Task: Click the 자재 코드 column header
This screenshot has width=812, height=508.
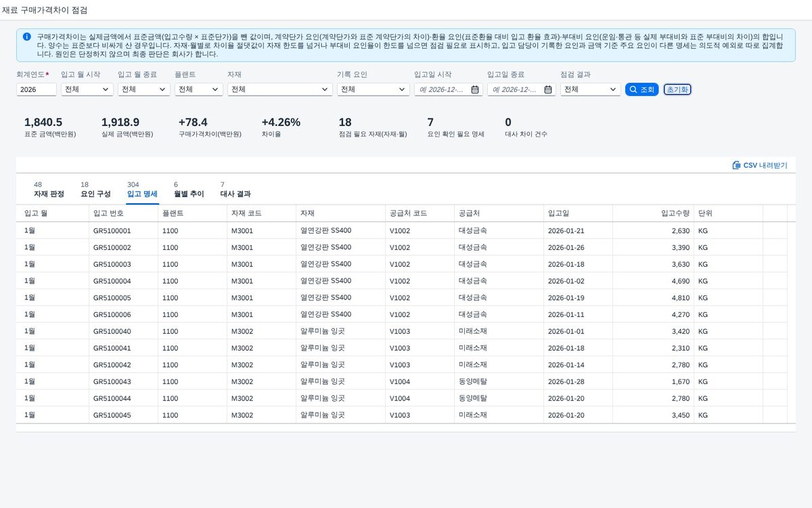Action: pyautogui.click(x=261, y=213)
